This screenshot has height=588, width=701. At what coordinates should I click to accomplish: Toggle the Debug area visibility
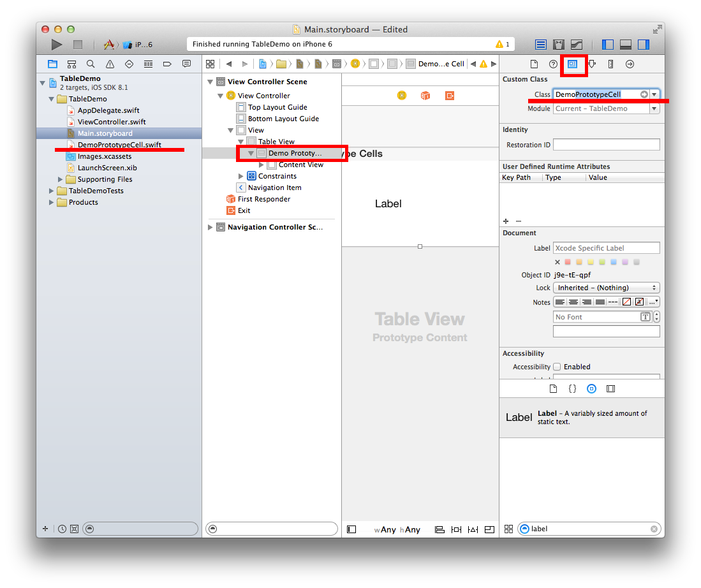click(x=626, y=45)
